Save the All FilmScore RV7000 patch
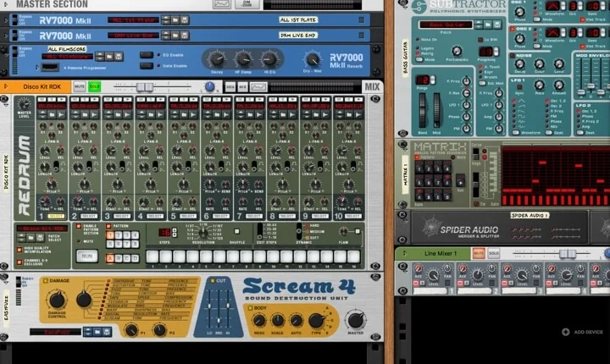This screenshot has width=610, height=364. coord(119,57)
